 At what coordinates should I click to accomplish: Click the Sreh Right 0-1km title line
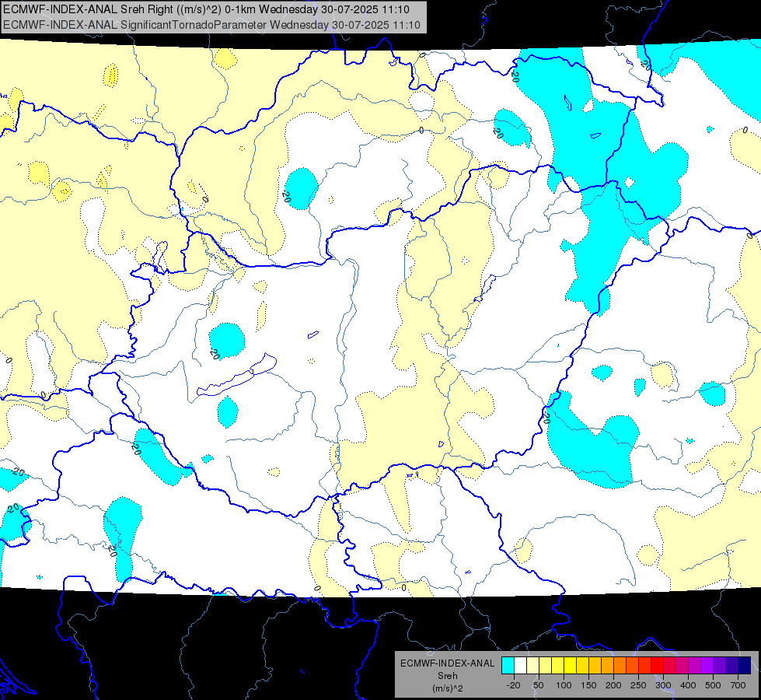(206, 9)
